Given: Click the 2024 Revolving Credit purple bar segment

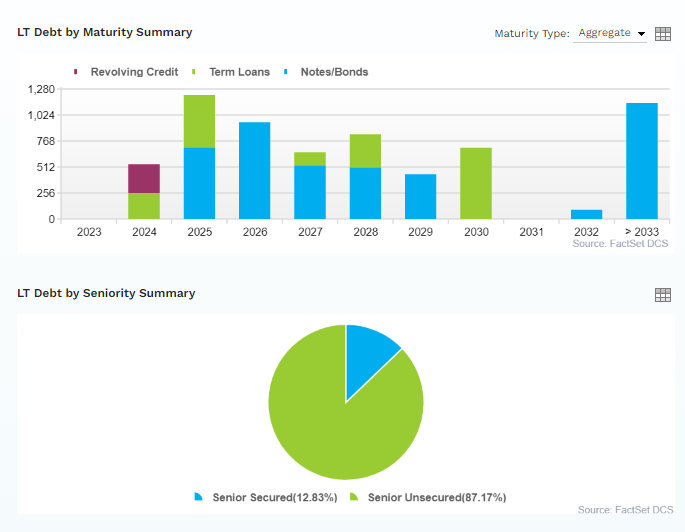Looking at the screenshot, I should (144, 179).
